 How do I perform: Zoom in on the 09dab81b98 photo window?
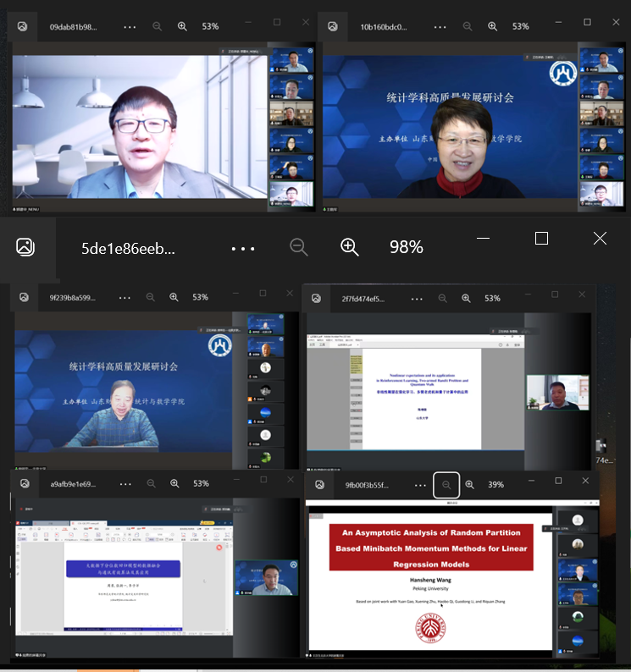coord(182,26)
